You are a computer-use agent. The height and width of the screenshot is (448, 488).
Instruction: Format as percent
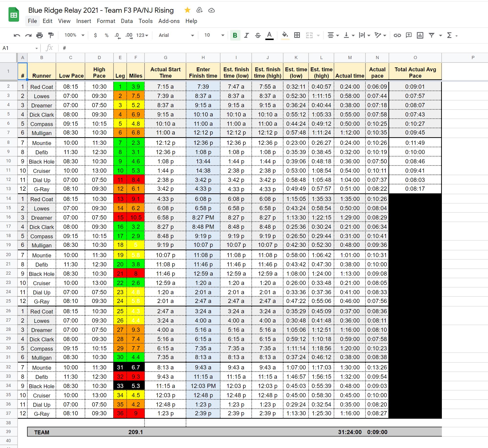click(x=107, y=35)
